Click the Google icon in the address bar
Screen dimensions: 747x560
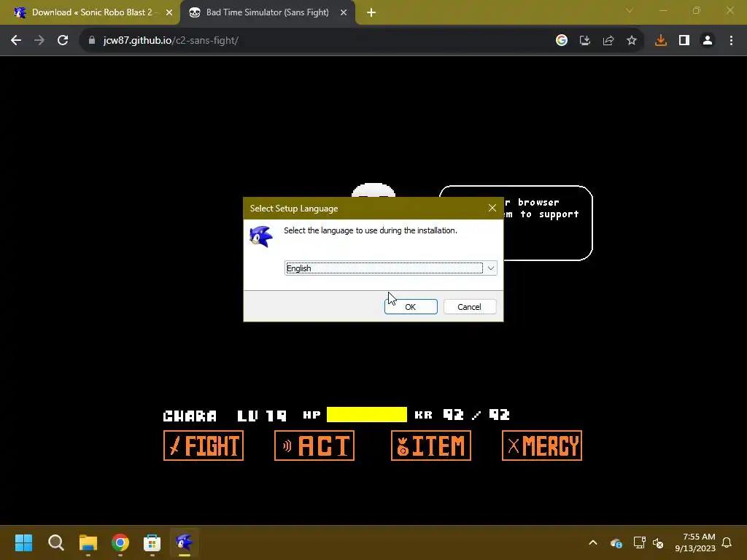click(x=562, y=41)
